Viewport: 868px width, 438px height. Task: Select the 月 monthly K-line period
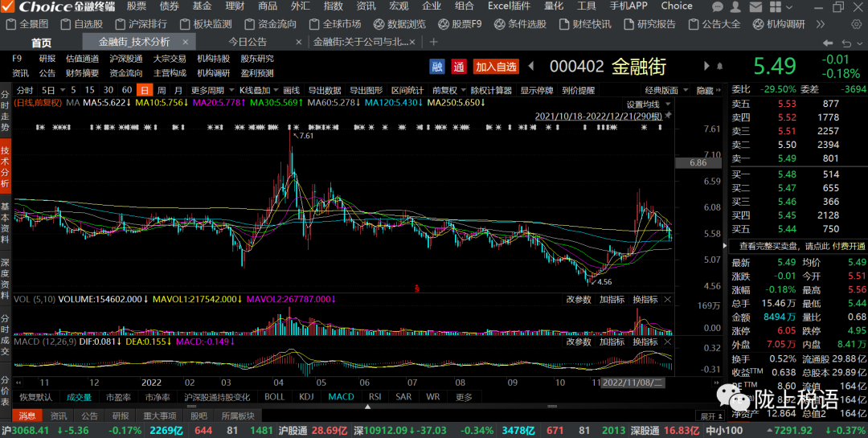(x=178, y=90)
